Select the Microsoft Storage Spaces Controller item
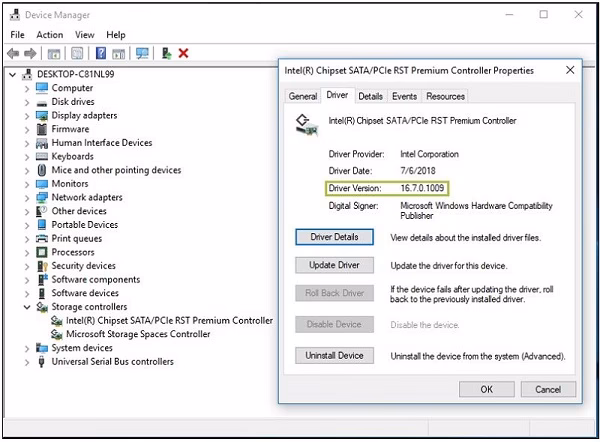The width and height of the screenshot is (600, 442). click(138, 334)
